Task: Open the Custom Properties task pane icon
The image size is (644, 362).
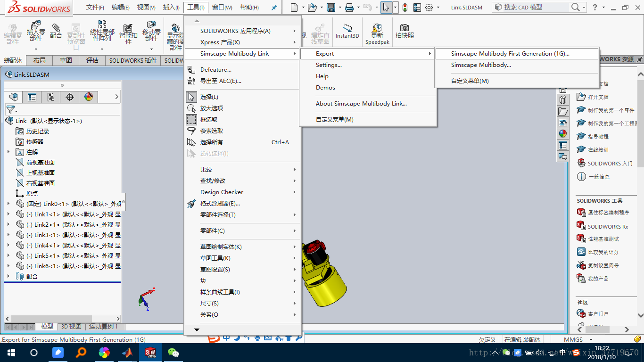Action: (x=563, y=145)
